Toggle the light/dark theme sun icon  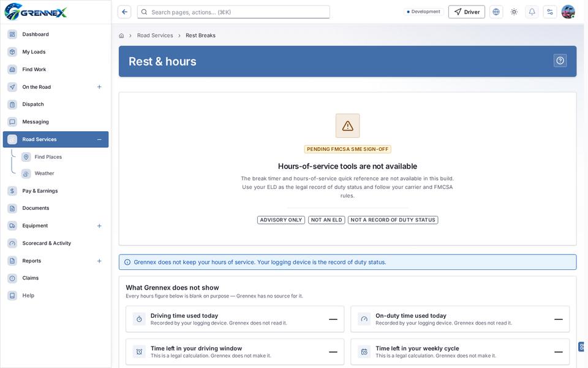[x=514, y=12]
